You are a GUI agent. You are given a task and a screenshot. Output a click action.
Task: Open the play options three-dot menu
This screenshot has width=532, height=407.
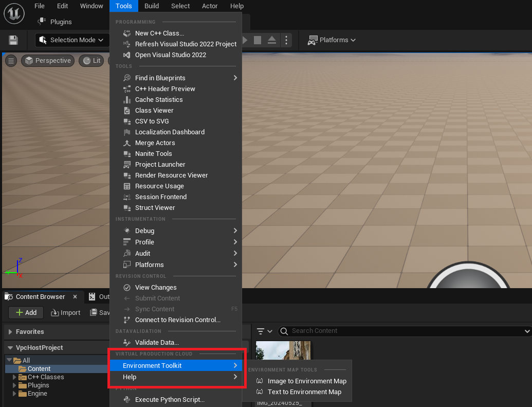click(287, 40)
